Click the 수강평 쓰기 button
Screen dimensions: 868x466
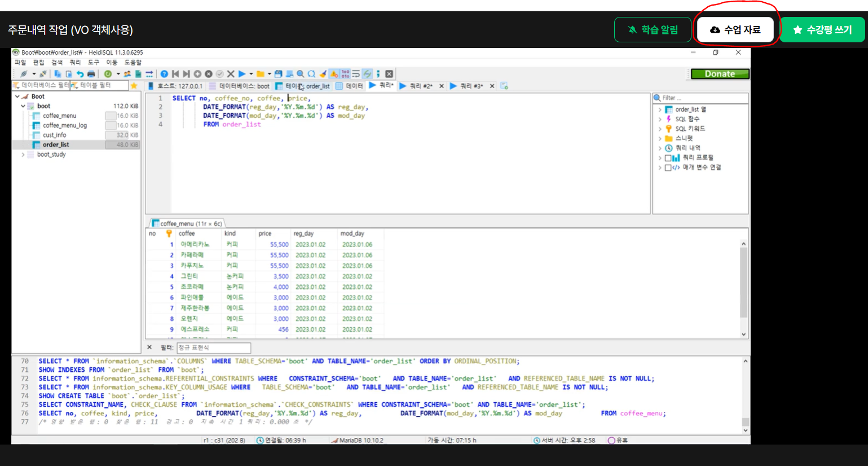tap(823, 29)
